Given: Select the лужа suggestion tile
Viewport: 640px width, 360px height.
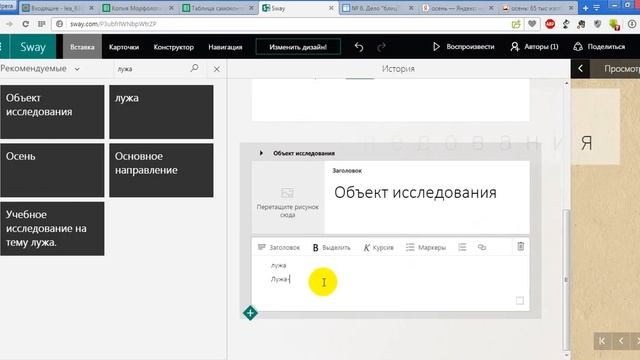Looking at the screenshot, I should pos(161,112).
